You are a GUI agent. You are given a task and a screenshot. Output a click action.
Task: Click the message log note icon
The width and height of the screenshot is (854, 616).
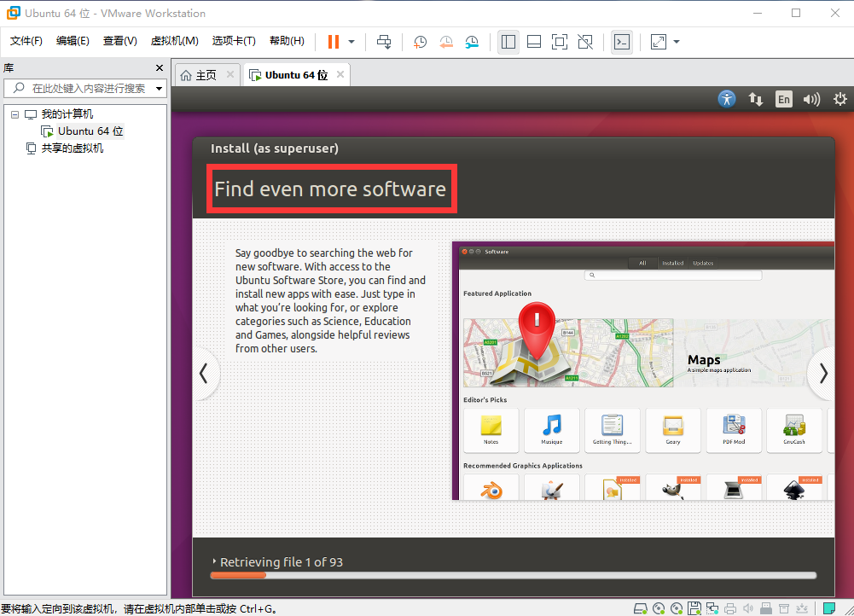tap(829, 608)
